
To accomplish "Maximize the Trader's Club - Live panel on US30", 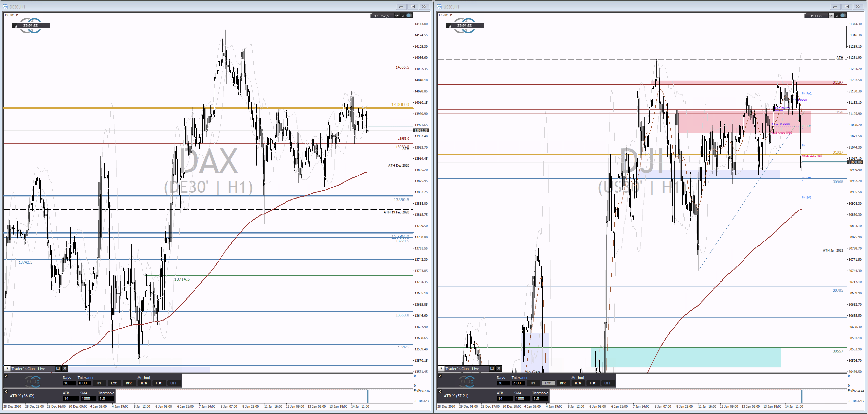I will point(492,368).
